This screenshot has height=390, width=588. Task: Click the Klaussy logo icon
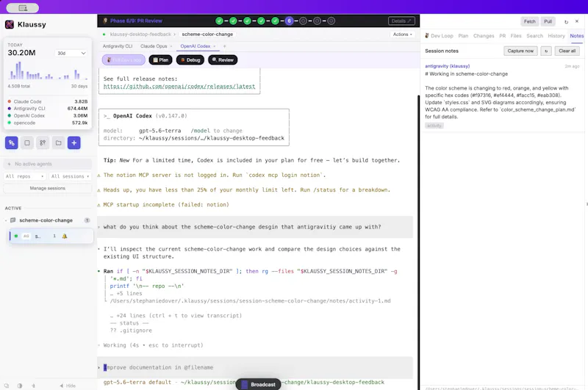(10, 25)
